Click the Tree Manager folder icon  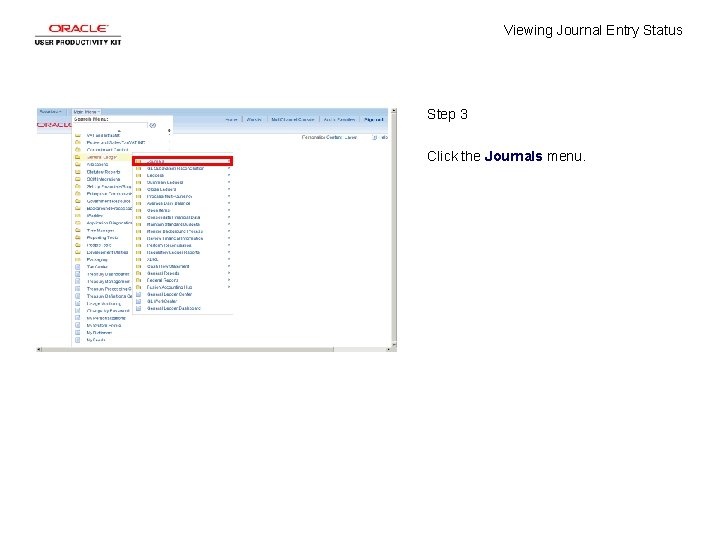tap(78, 231)
